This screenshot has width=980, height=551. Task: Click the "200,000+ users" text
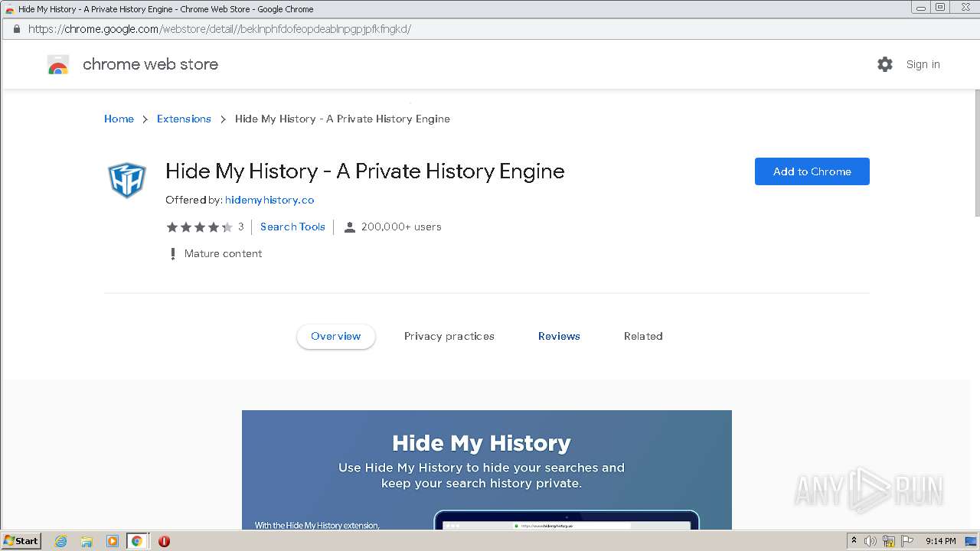(401, 227)
